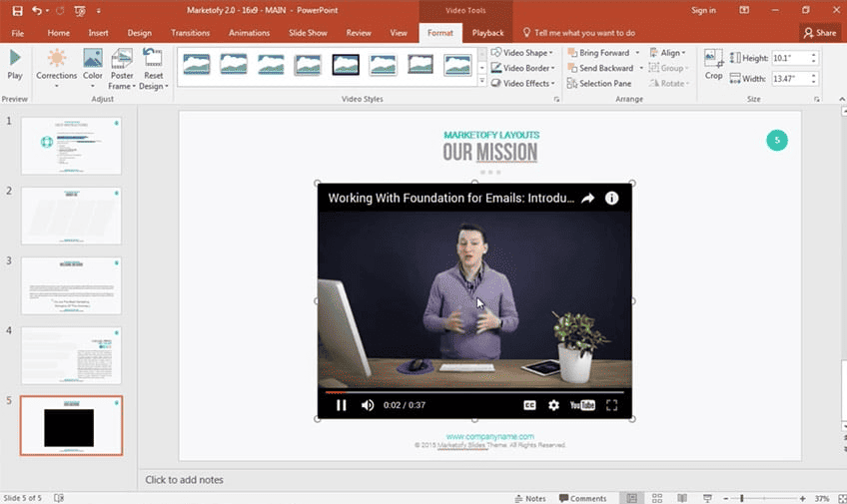Open the Video Styles dialog launcher
This screenshot has width=847, height=504.
[556, 99]
